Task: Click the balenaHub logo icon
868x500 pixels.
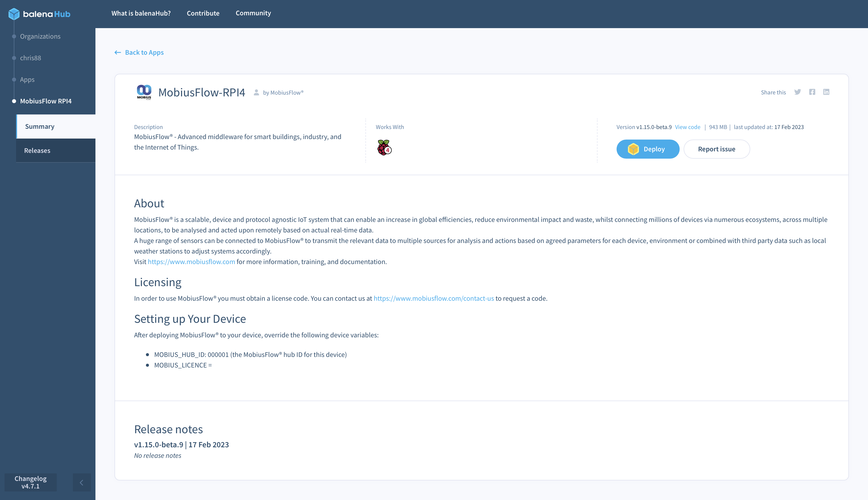Action: point(14,14)
